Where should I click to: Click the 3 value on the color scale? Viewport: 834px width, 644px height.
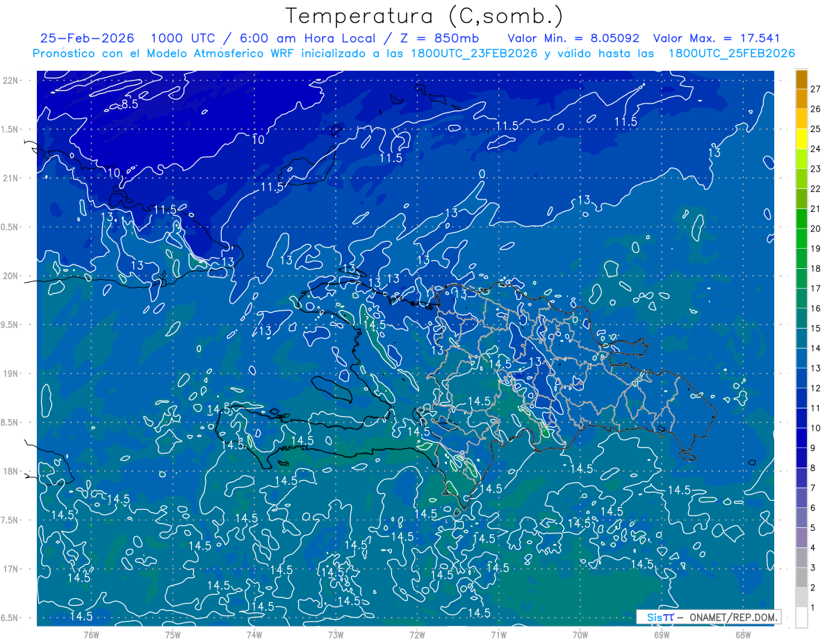(813, 568)
